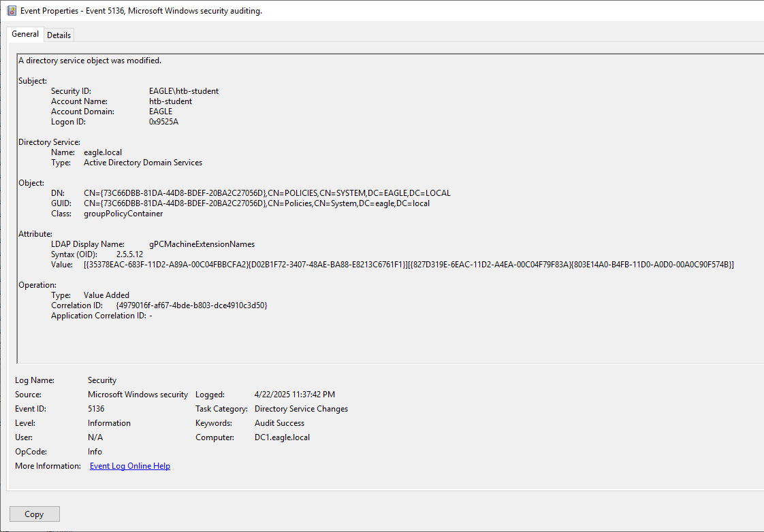Click the Object GUID line in description

[257, 203]
